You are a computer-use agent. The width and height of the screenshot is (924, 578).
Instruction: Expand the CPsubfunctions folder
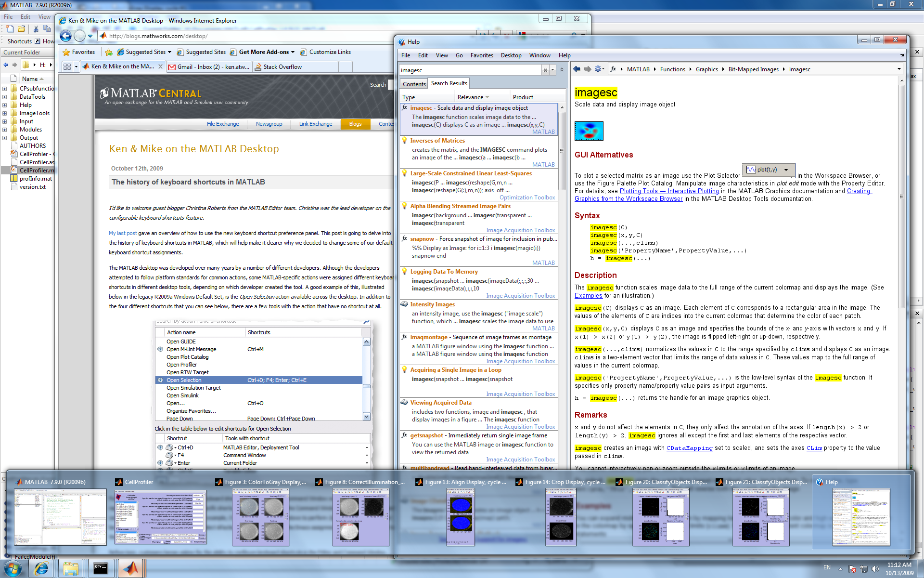tap(4, 89)
